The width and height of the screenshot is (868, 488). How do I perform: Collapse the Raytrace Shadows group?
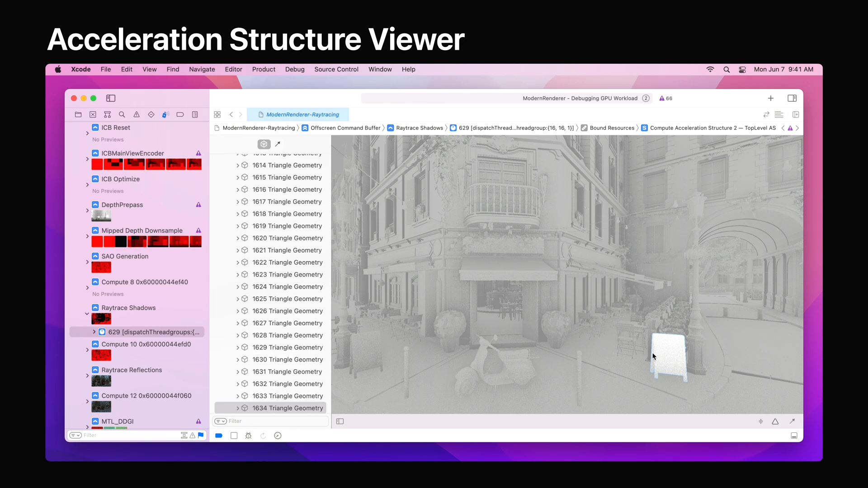[x=87, y=314]
